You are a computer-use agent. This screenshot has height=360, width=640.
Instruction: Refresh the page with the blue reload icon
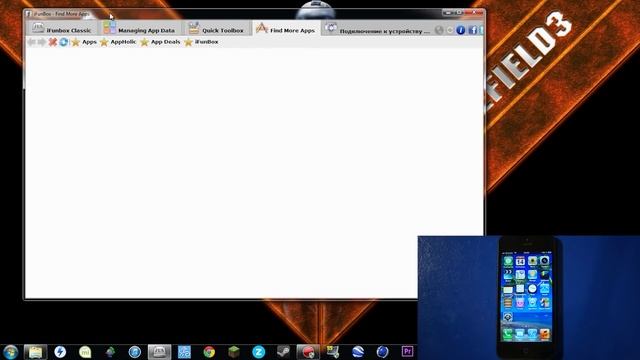pos(64,42)
